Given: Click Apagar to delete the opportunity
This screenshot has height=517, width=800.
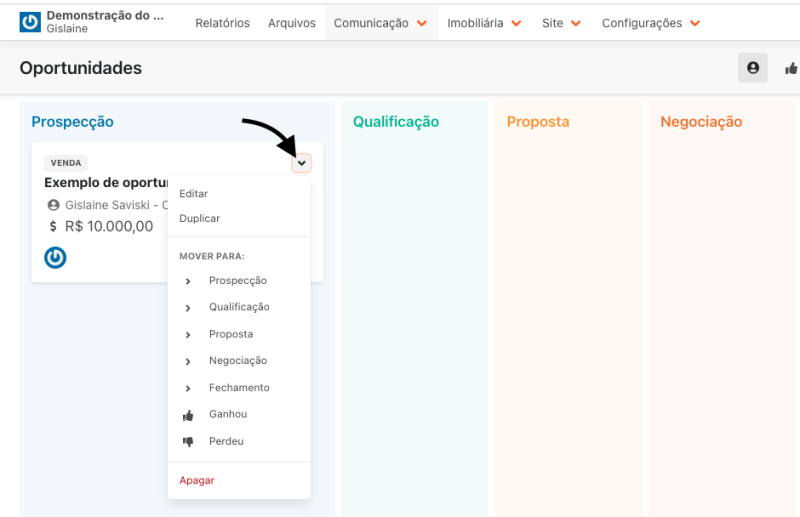Looking at the screenshot, I should [x=197, y=480].
